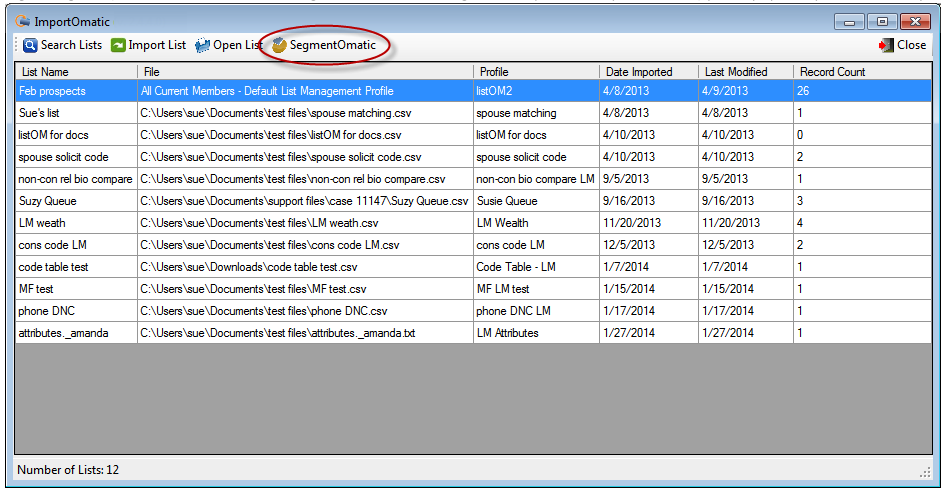Viewport: 945px width, 491px height.
Task: Click the window resize grip in status bar
Action: pos(925,473)
